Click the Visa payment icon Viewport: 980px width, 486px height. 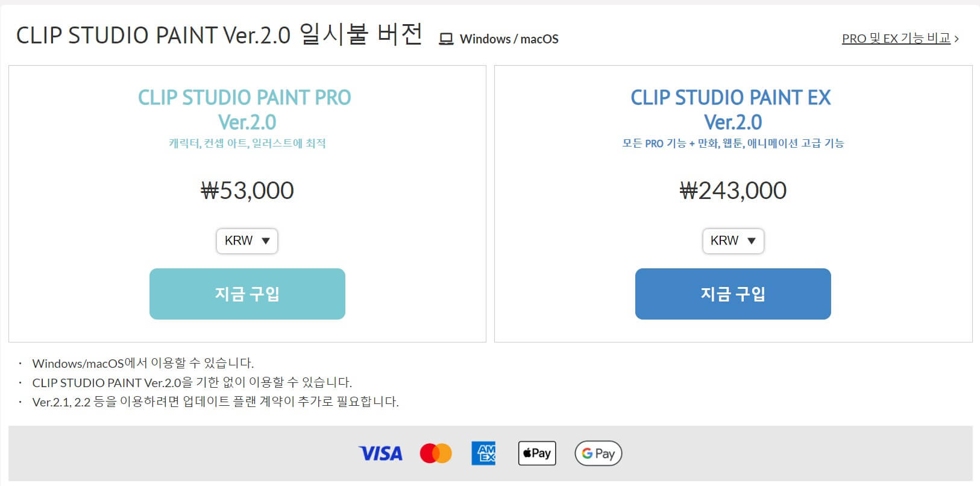380,453
